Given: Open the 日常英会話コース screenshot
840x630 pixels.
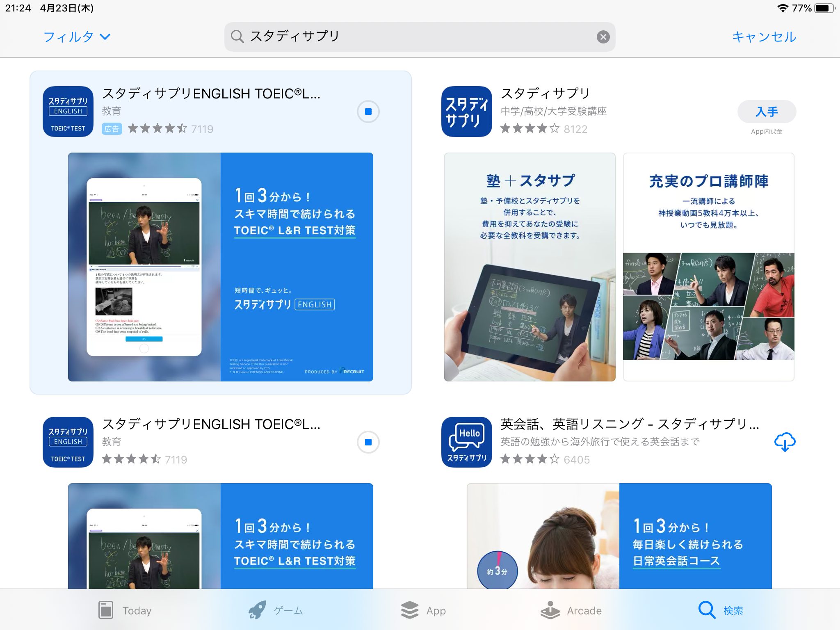Looking at the screenshot, I should coord(619,536).
